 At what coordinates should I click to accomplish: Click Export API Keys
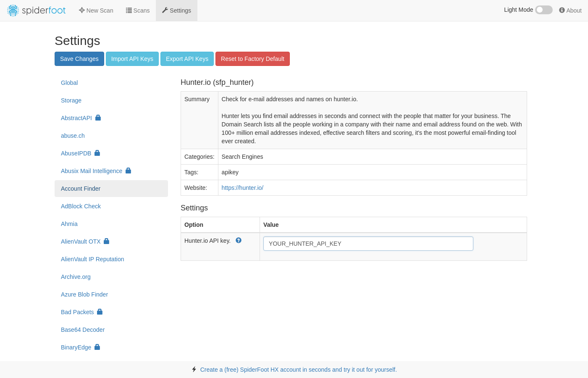tap(187, 59)
